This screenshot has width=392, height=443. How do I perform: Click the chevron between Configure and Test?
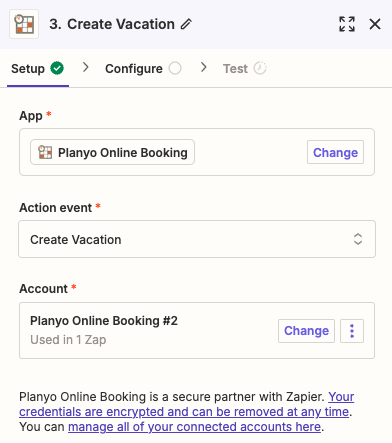[x=204, y=67]
